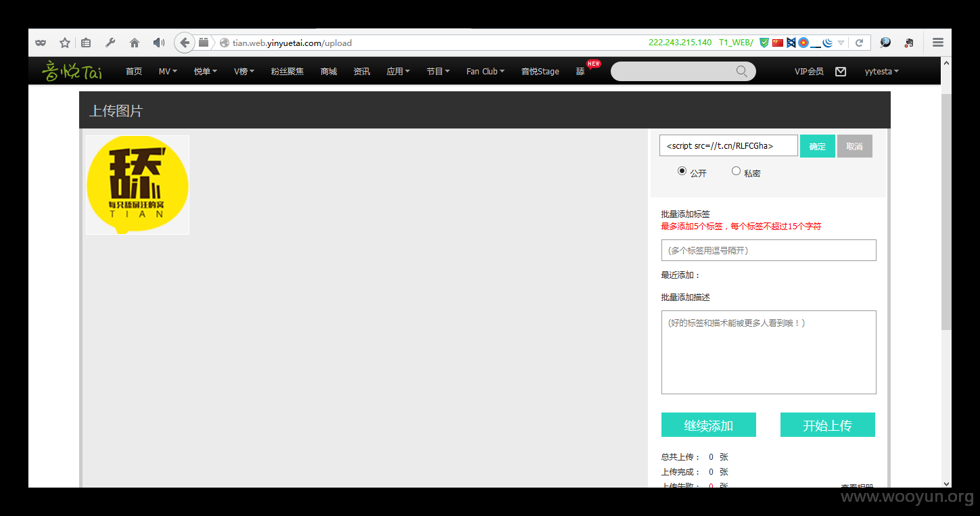Click the site header search box
This screenshot has width=980, height=516.
click(683, 71)
